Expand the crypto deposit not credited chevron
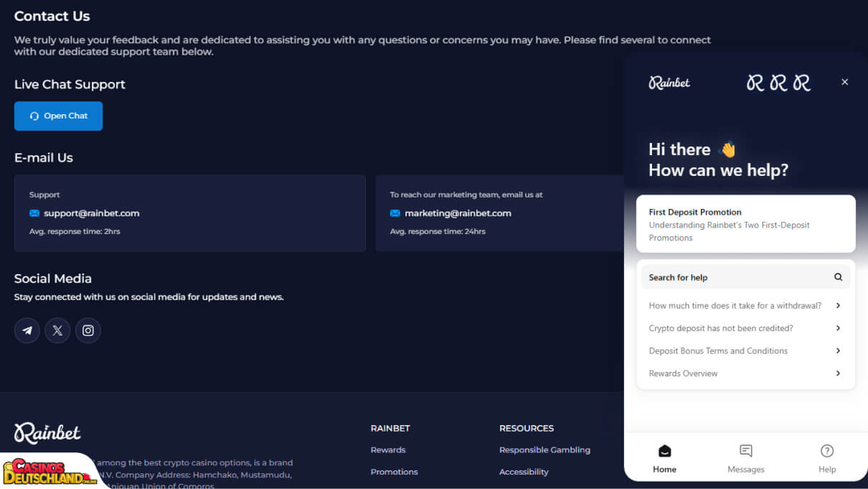 pyautogui.click(x=838, y=328)
